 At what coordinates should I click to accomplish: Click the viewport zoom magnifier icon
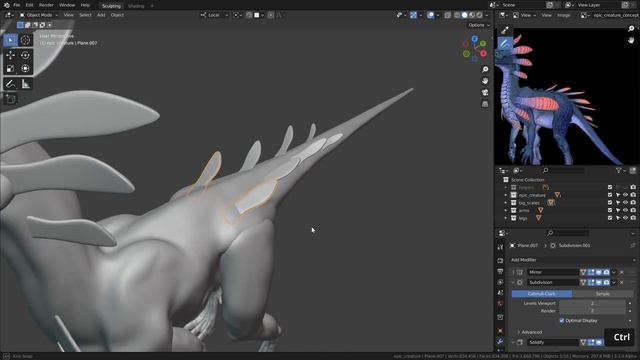[485, 69]
